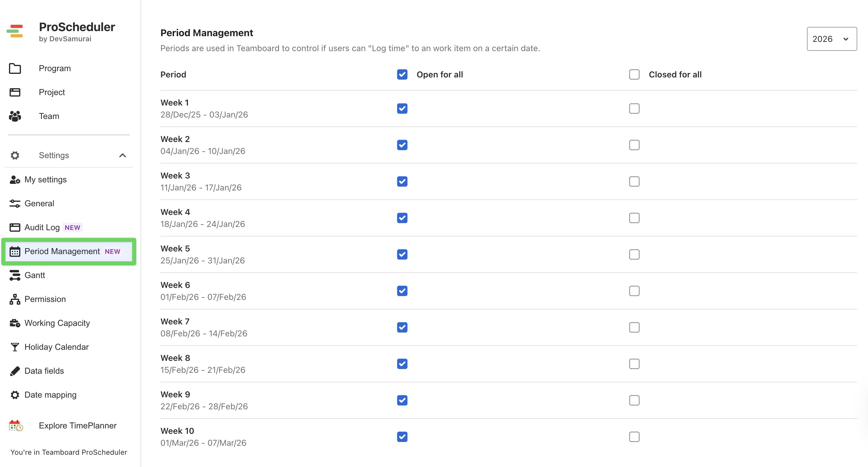Click the Holiday Calendar cocktail icon
Image resolution: width=868 pixels, height=467 pixels.
tap(15, 347)
